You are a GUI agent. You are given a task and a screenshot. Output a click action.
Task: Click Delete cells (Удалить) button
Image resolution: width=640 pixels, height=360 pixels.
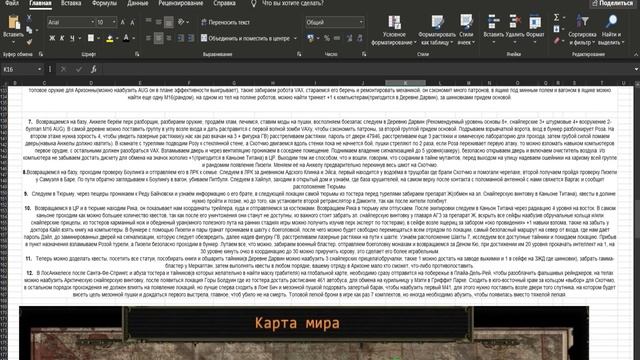coord(515,29)
